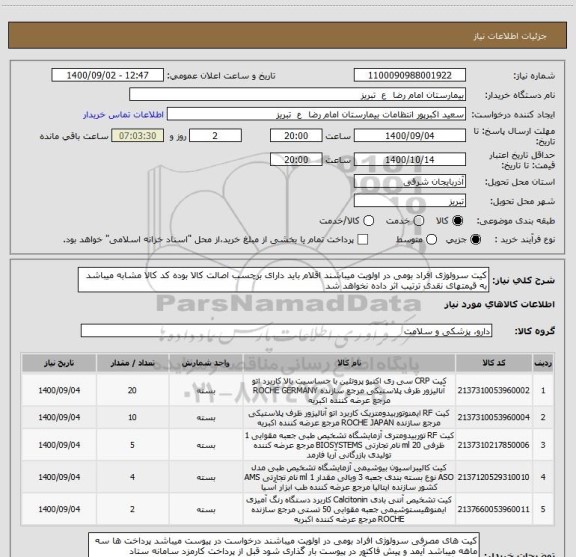Toggle the اسناد خزانه اسلامی payment checkbox

point(363,240)
